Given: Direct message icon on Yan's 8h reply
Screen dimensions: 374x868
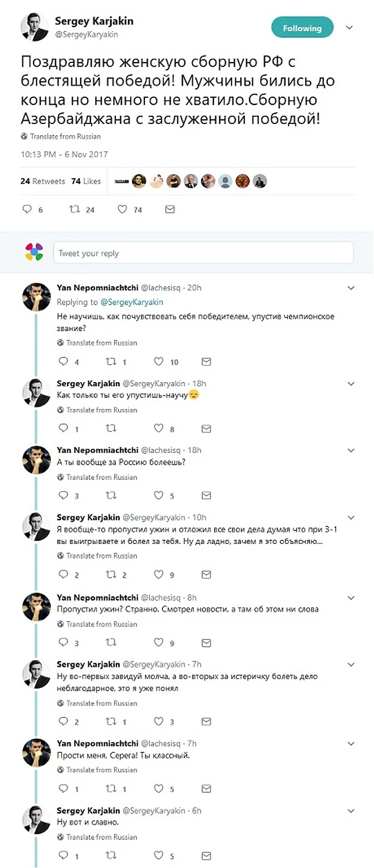Looking at the screenshot, I should (x=206, y=643).
